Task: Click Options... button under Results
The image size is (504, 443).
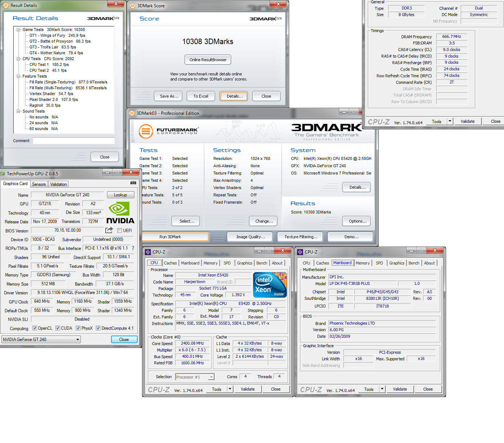Action: click(357, 221)
